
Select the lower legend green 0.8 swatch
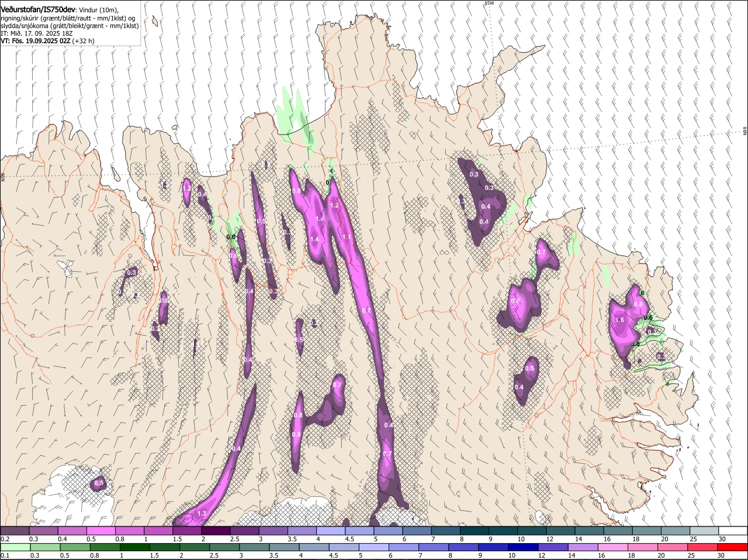tap(105, 547)
